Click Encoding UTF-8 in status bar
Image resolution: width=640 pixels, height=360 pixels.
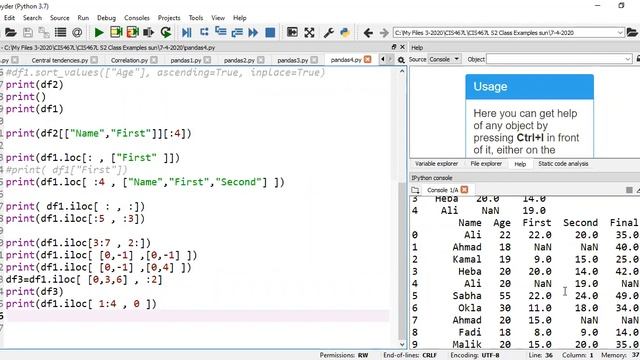tap(475, 355)
